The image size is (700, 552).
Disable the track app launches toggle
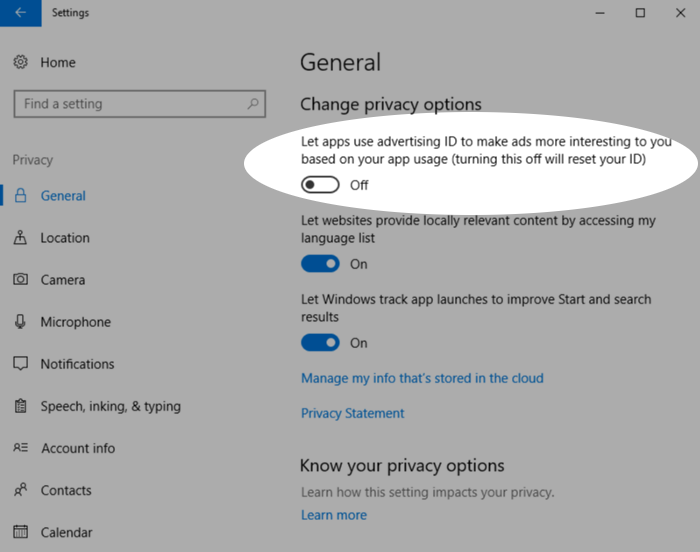pos(321,343)
